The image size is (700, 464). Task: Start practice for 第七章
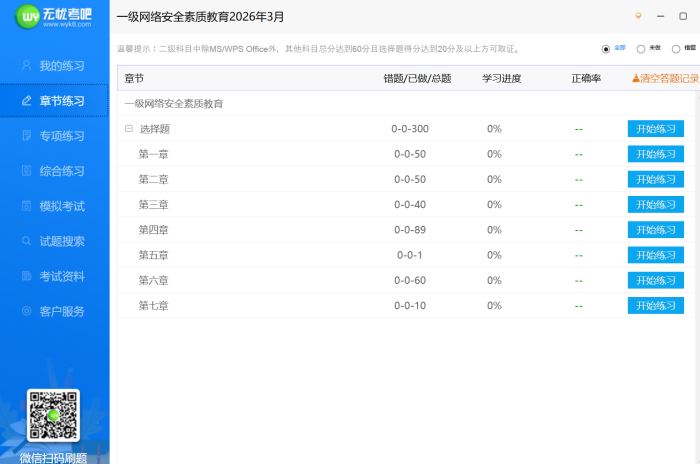click(x=656, y=305)
